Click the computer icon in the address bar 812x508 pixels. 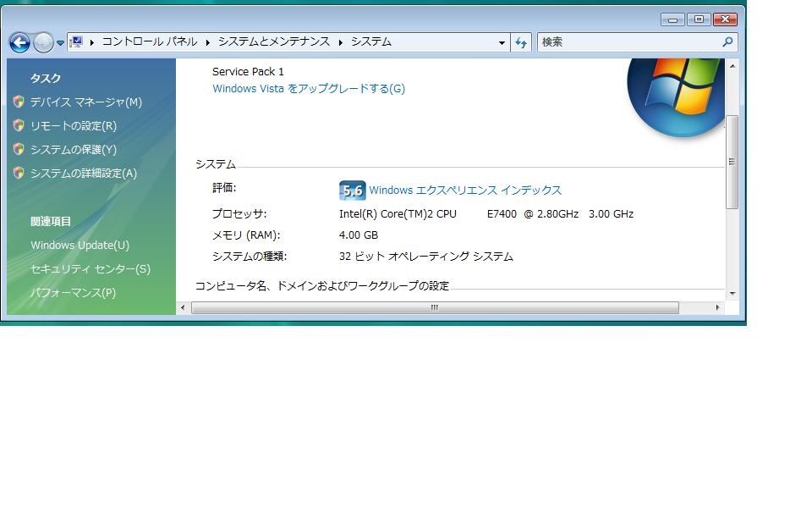click(x=77, y=42)
